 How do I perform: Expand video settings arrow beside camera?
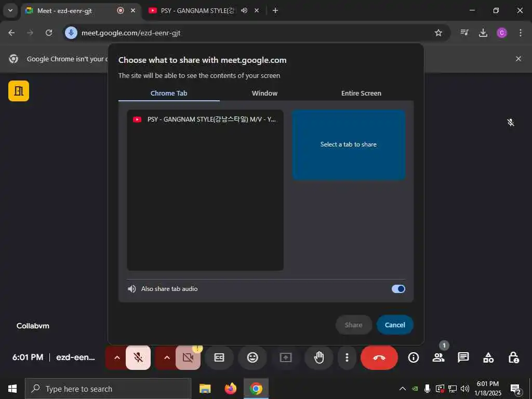click(x=167, y=357)
